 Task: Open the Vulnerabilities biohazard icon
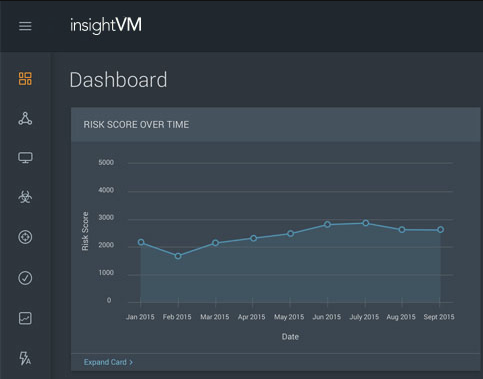(x=25, y=197)
